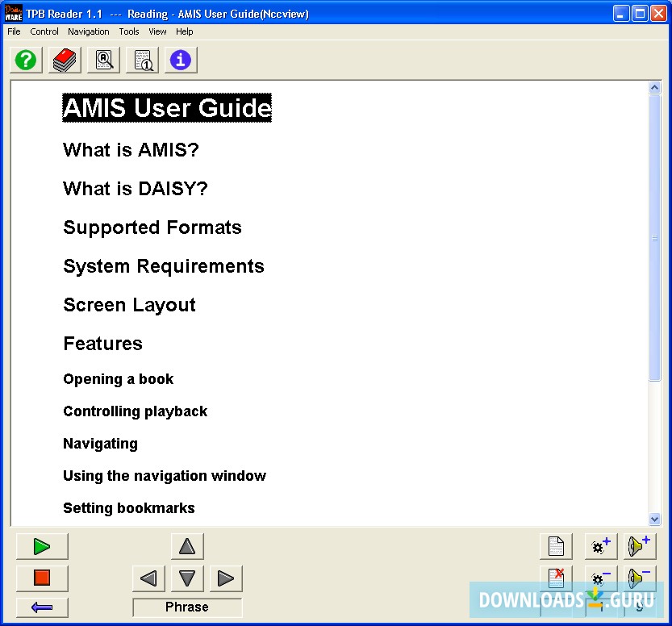Click the add bookmark page icon
Viewport: 672px width, 626px height.
tap(556, 547)
